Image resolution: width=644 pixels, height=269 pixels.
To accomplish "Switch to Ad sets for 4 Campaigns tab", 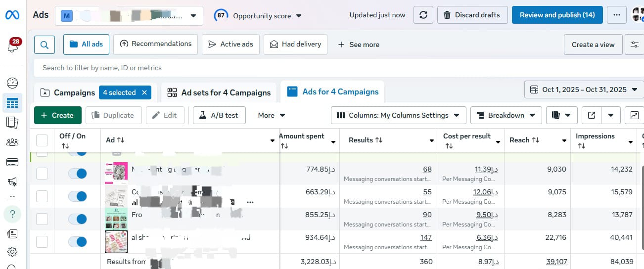I will [x=220, y=92].
